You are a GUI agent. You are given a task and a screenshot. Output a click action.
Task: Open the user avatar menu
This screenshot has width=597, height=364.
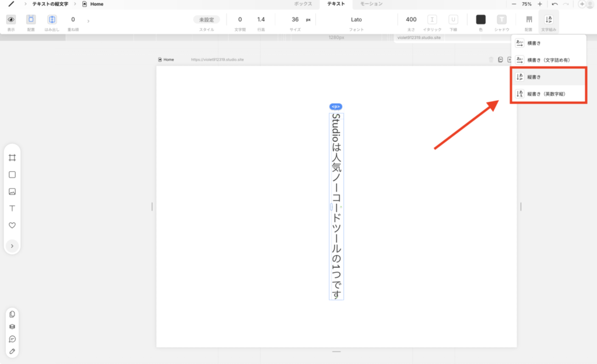[591, 4]
